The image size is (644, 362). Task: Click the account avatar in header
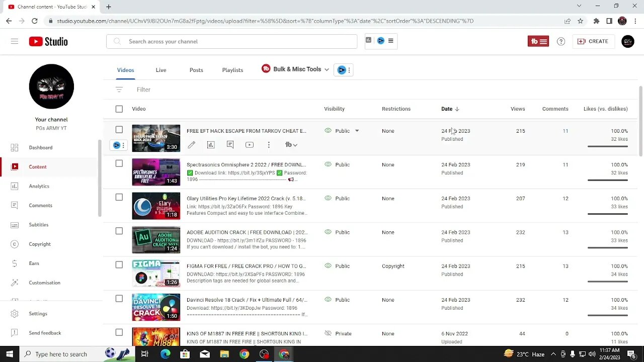point(628,41)
